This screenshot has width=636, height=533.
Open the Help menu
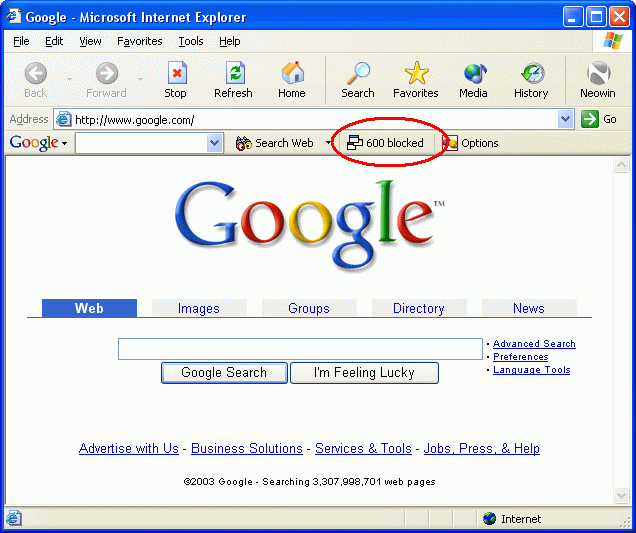point(230,41)
